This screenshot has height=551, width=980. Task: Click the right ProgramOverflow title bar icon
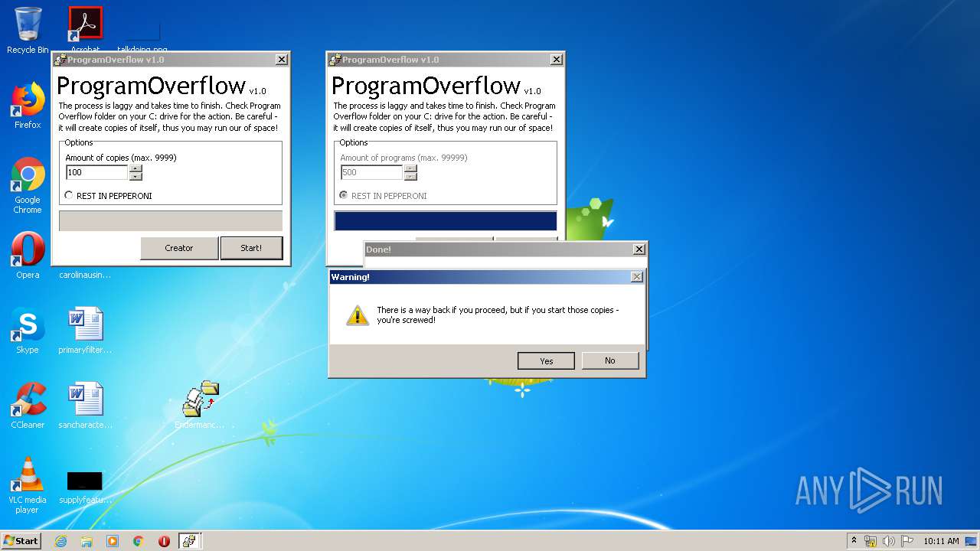[335, 60]
